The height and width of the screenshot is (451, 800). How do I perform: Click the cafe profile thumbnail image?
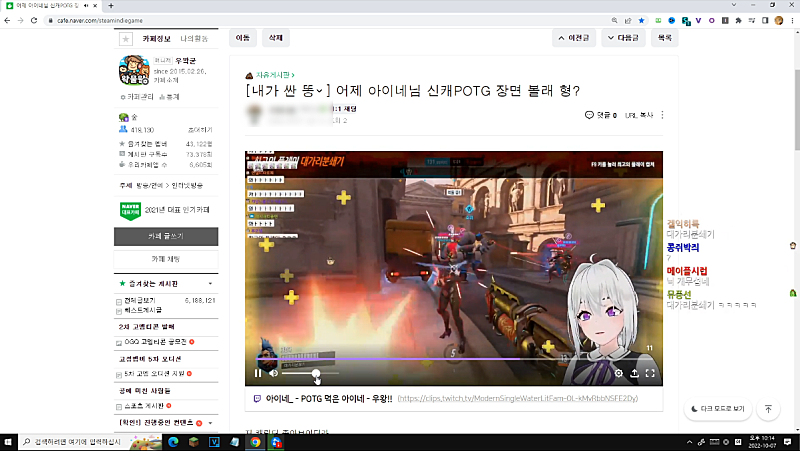click(134, 70)
